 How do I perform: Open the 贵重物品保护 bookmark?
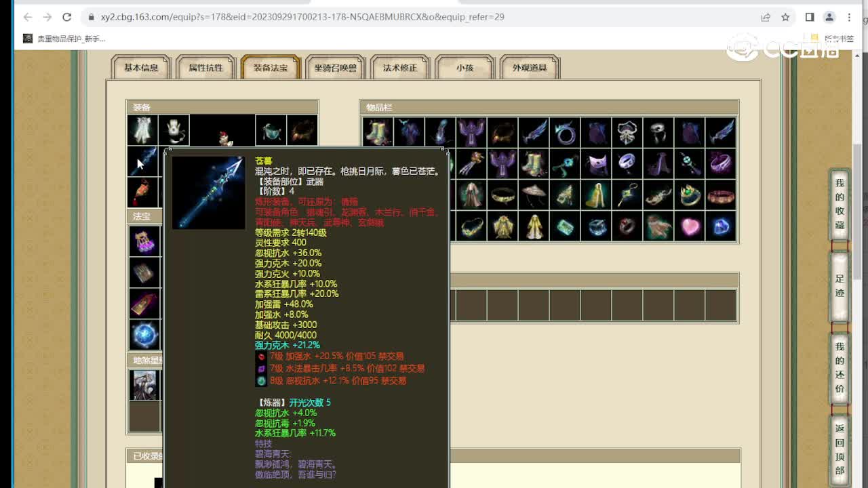click(65, 39)
